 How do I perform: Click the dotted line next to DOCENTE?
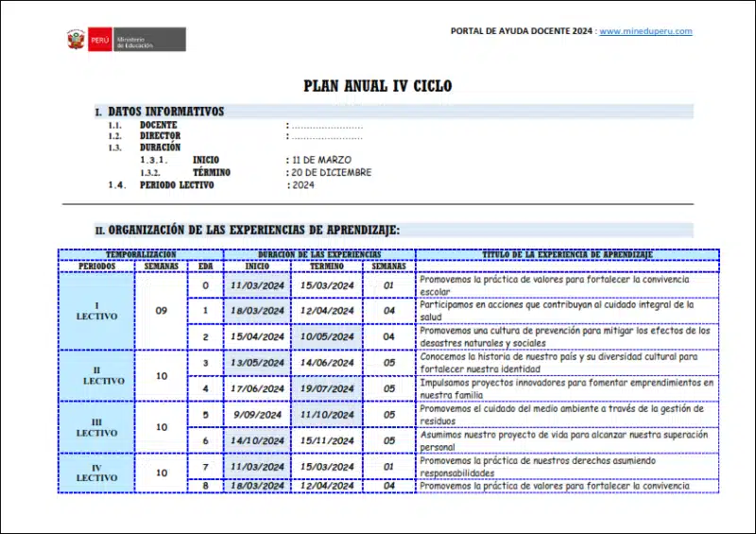click(x=326, y=125)
